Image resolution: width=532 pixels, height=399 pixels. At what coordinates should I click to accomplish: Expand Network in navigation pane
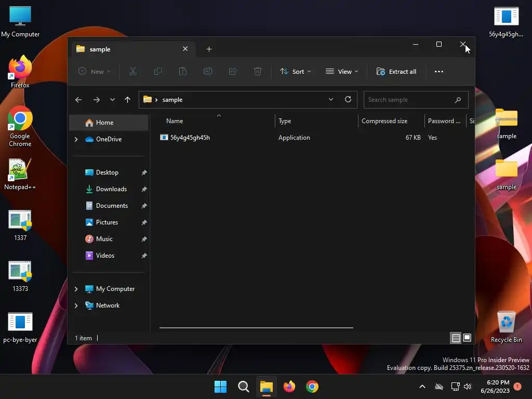click(76, 305)
